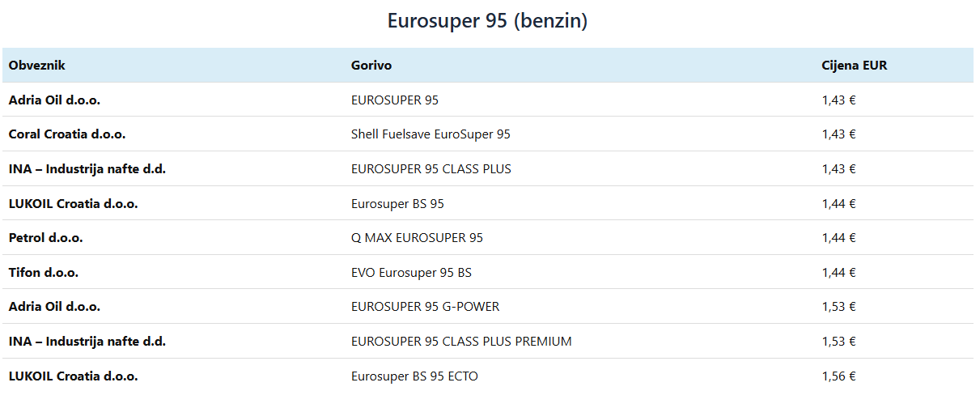Select Tifon d.o.o. in the Obveznik column
Image resolution: width=980 pixels, height=408 pixels.
point(44,273)
